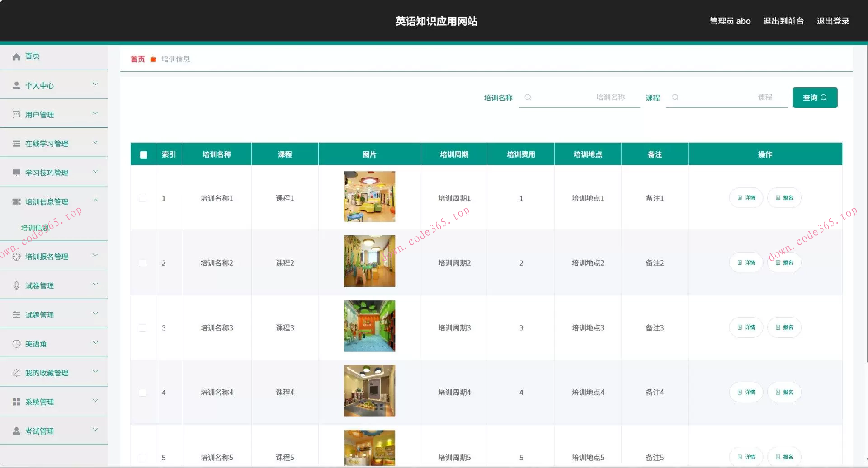The width and height of the screenshot is (868, 468).
Task: Click the 学习技巧管理 monitor icon
Action: pos(16,172)
